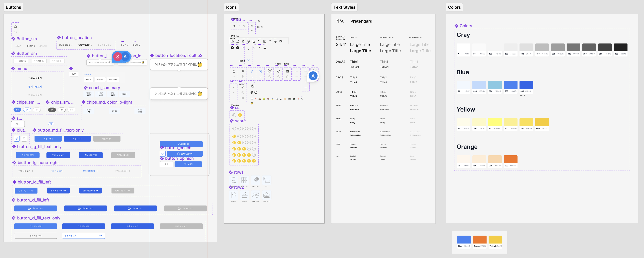Click the shower room icon
Screen dimensions: 644x258
(x=234, y=195)
